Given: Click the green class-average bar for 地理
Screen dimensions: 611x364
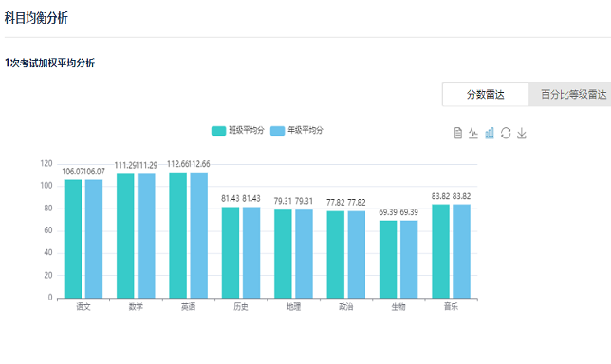Looking at the screenshot, I should click(283, 254).
